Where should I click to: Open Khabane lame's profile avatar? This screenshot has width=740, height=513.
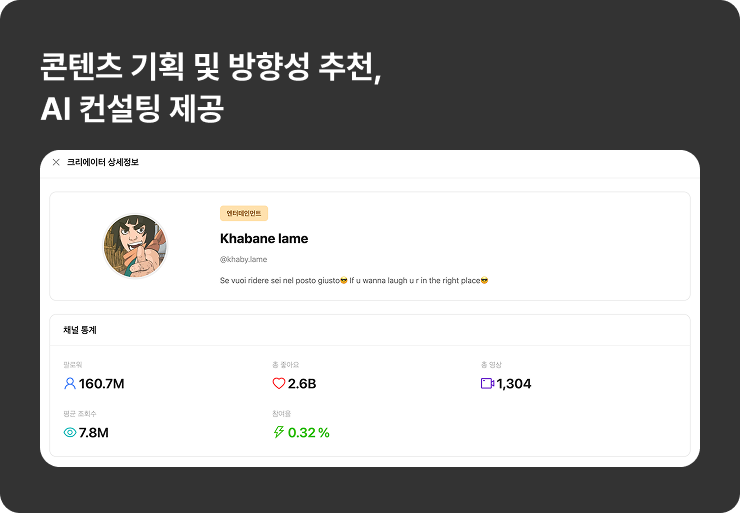point(134,246)
